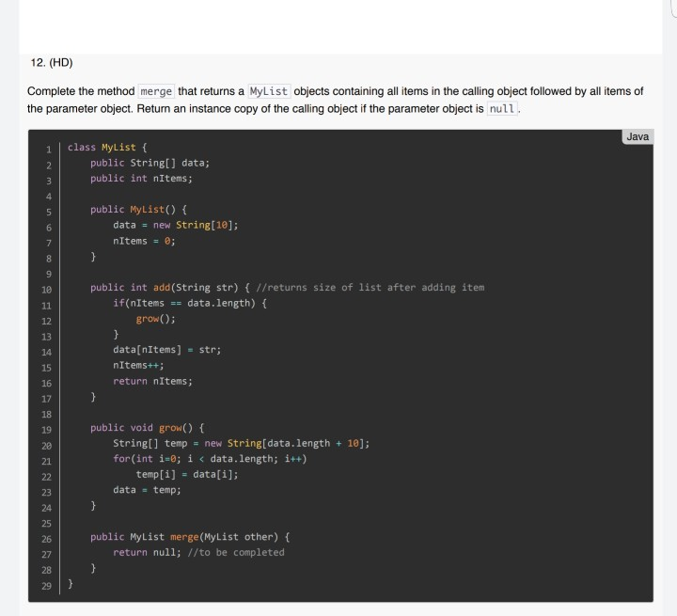Image resolution: width=677 pixels, height=616 pixels.
Task: Click the inline code word MyList in description
Action: pyautogui.click(x=269, y=91)
